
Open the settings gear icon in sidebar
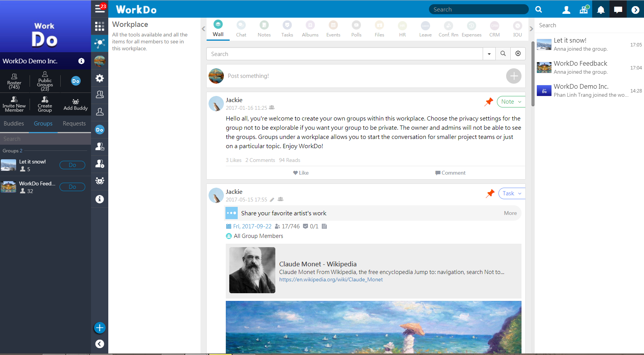(x=100, y=78)
